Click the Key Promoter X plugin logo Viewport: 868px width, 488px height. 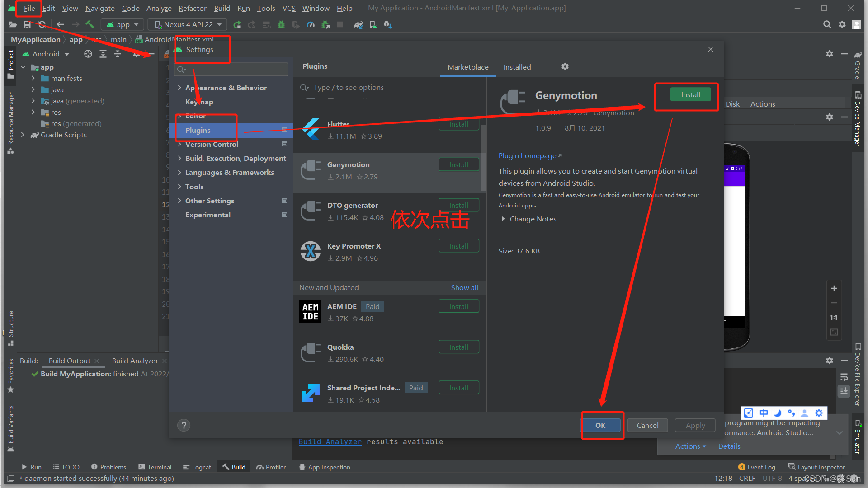311,251
